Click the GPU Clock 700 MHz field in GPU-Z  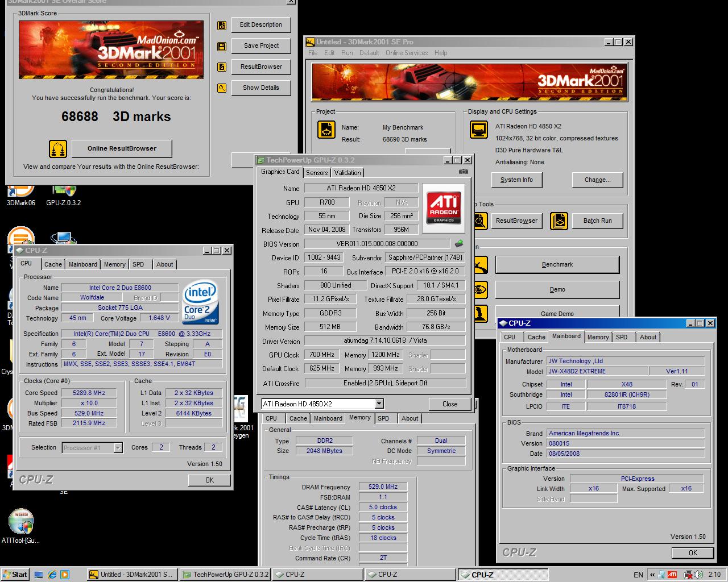pyautogui.click(x=322, y=355)
